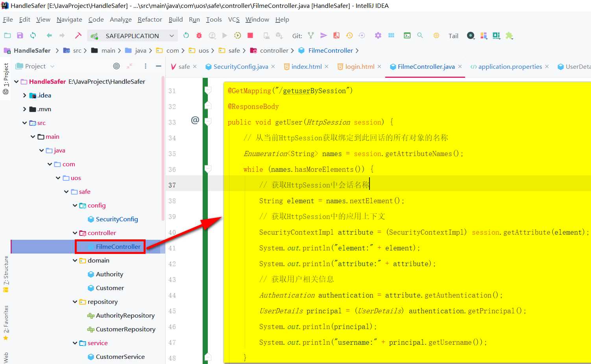Open the Refactor menu
Viewport: 591px width, 364px height.
pyautogui.click(x=150, y=19)
